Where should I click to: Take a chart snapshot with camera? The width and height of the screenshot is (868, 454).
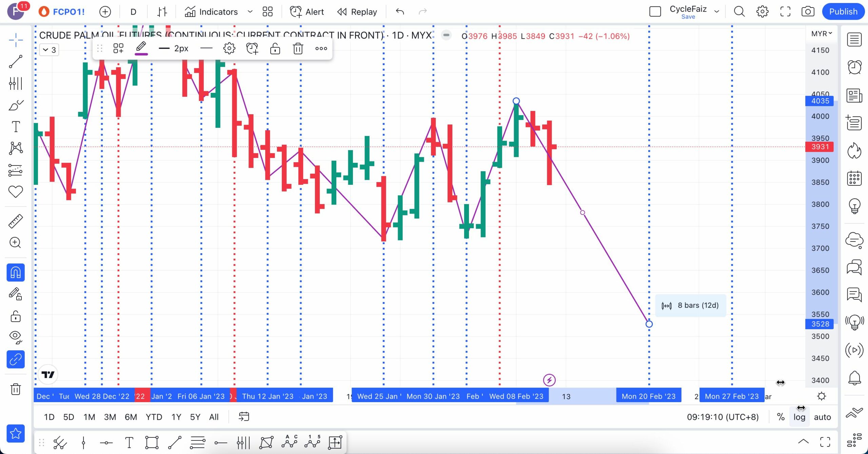coord(808,12)
